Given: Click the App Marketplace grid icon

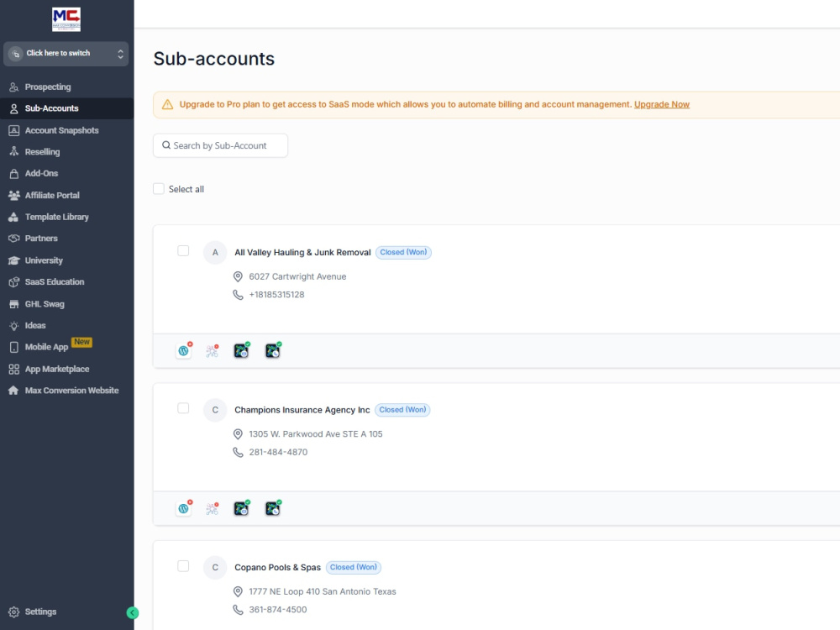Looking at the screenshot, I should point(14,369).
